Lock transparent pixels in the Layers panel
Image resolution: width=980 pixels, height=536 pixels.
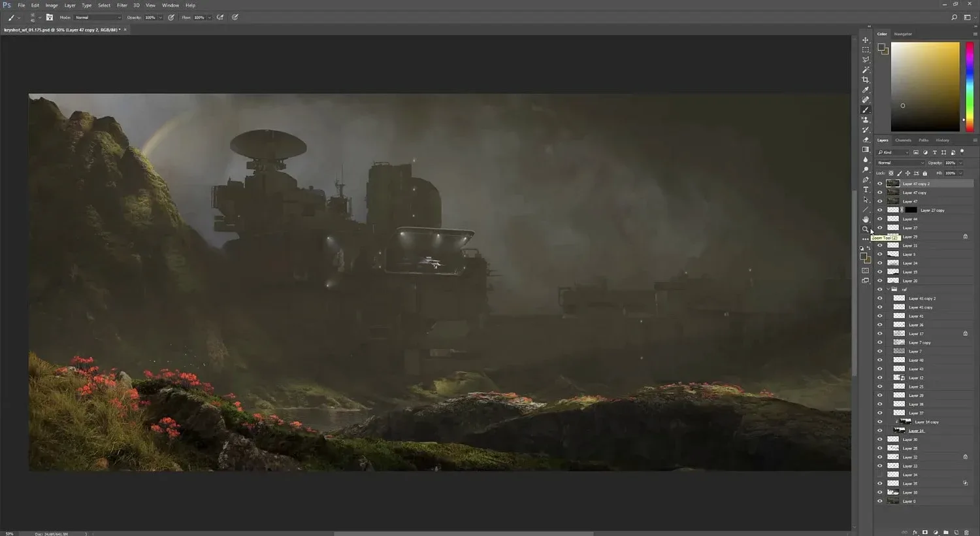click(891, 173)
